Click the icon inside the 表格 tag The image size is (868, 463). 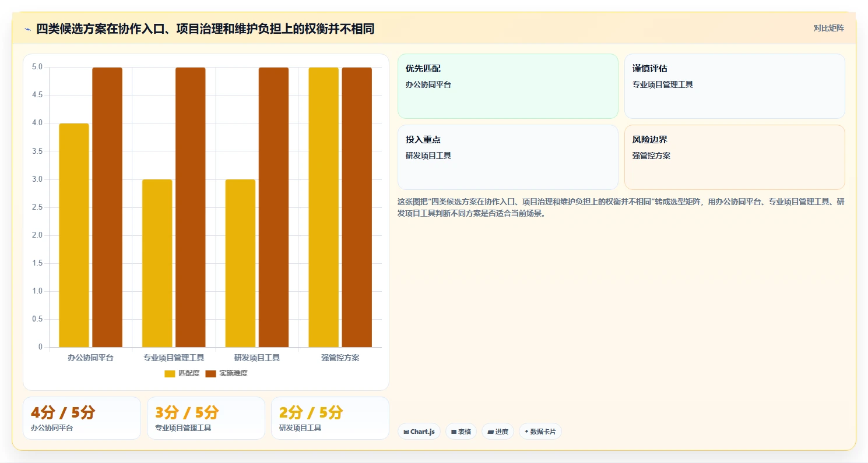(454, 432)
